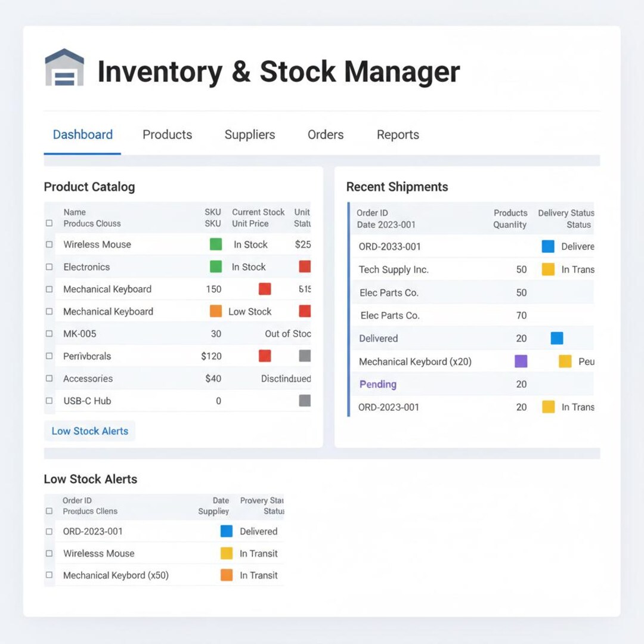The width and height of the screenshot is (644, 644).
Task: Click the gray swatch in USB-C Hub row
Action: [305, 401]
